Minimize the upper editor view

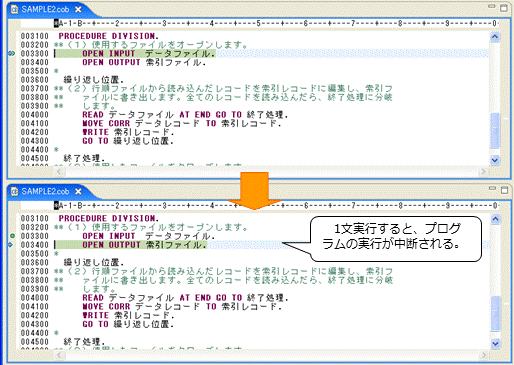[492, 6]
